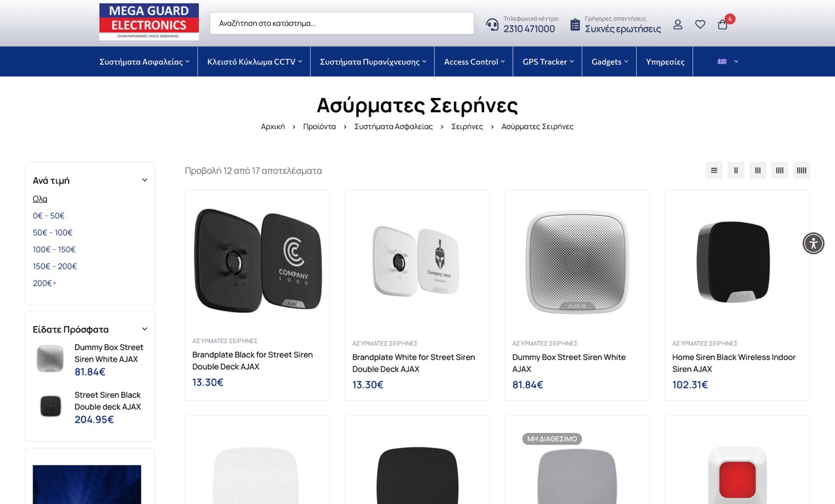Open Συχνές ερωτήσεις FAQ link
Viewport: 835px width, 504px height.
click(x=623, y=29)
